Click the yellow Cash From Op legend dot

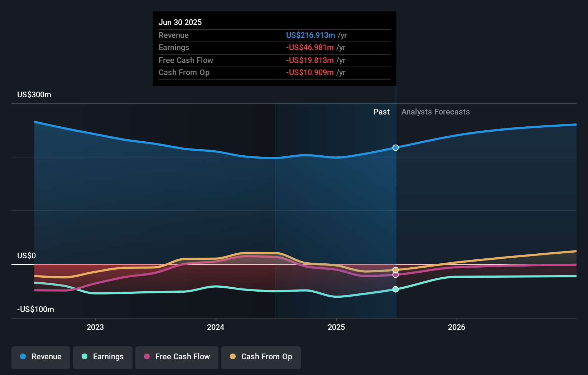pyautogui.click(x=233, y=357)
